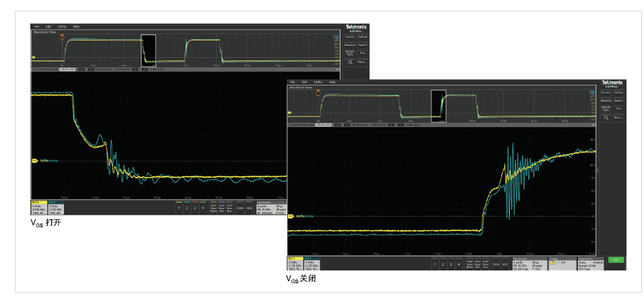Click zoom box in VGS打开 overview
This screenshot has width=644, height=296.
[149, 51]
